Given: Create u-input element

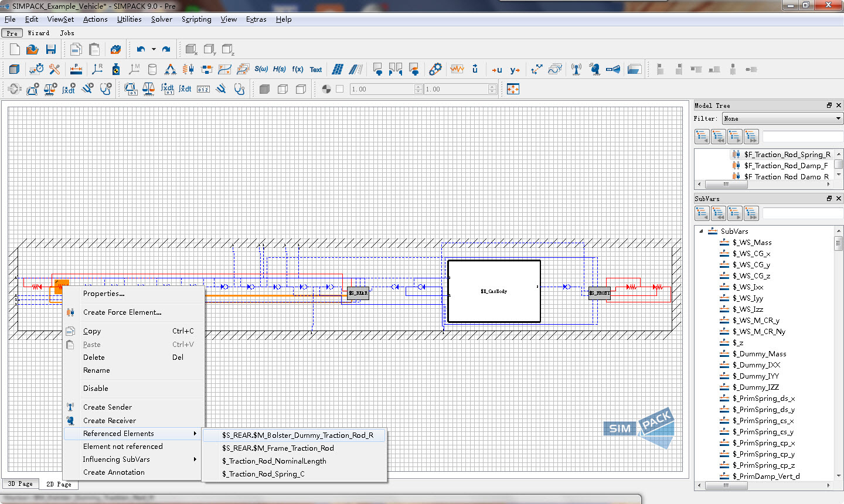Looking at the screenshot, I should pyautogui.click(x=497, y=70).
